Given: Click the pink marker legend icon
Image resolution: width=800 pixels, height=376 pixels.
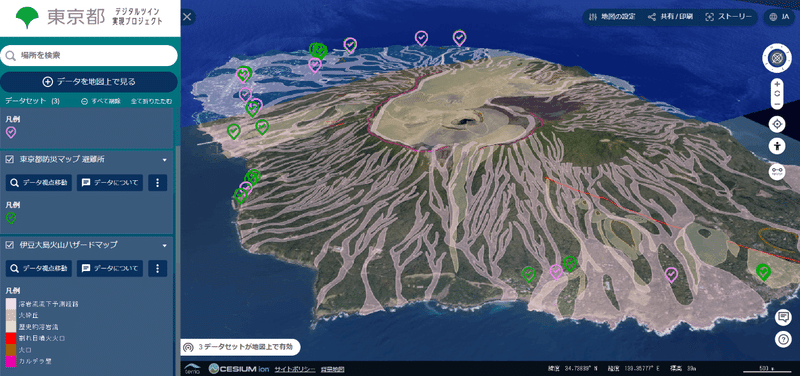Looking at the screenshot, I should point(11,133).
